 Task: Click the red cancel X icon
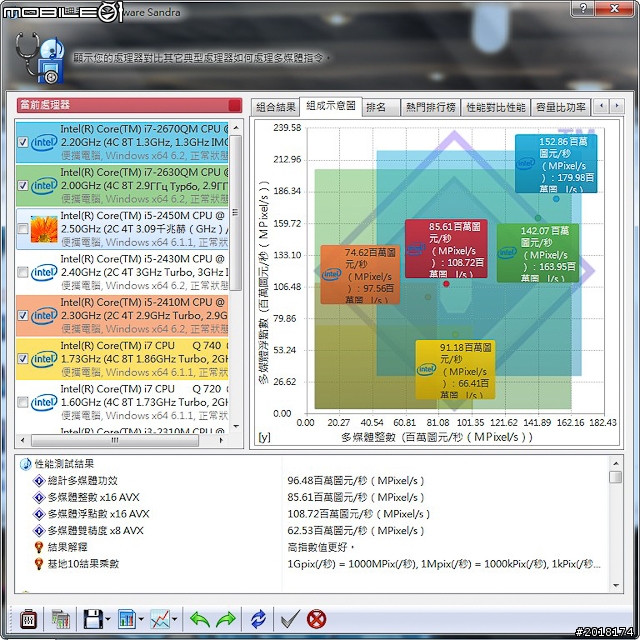(x=316, y=619)
